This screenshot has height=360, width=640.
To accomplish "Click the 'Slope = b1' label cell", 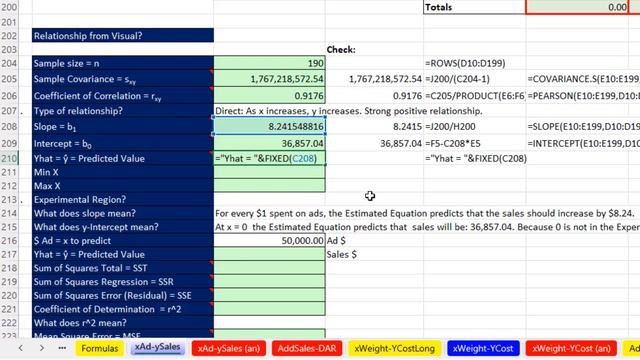I will click(x=123, y=127).
